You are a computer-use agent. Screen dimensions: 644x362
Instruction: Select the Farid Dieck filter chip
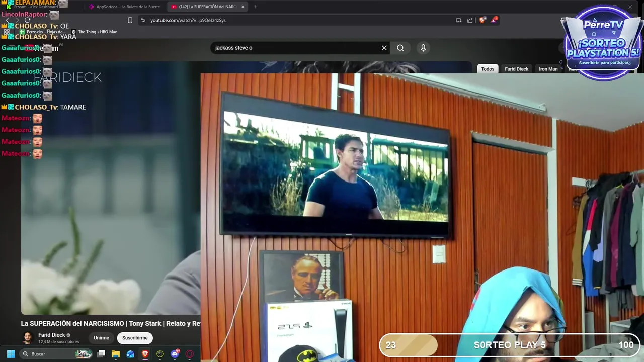(516, 69)
